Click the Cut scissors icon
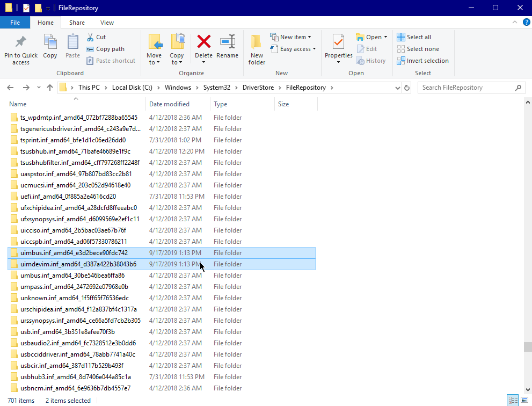532x406 pixels. pyautogui.click(x=90, y=37)
